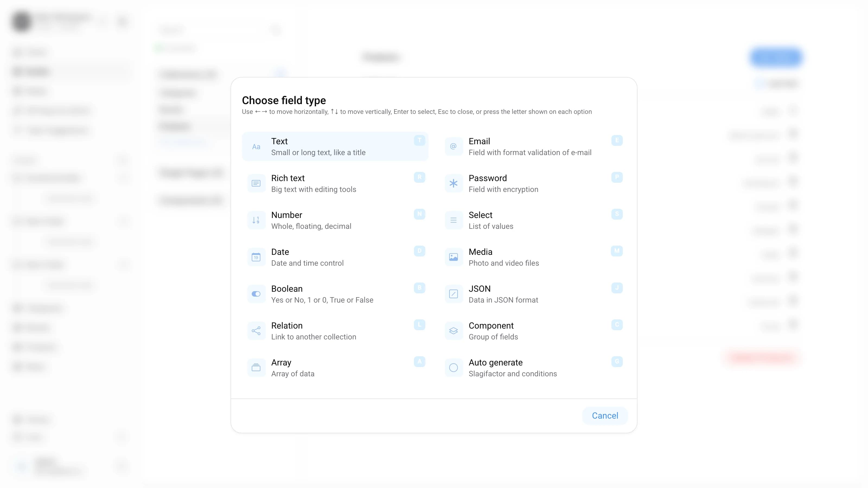Select the Boolean toggle icon
868x488 pixels.
click(x=256, y=294)
